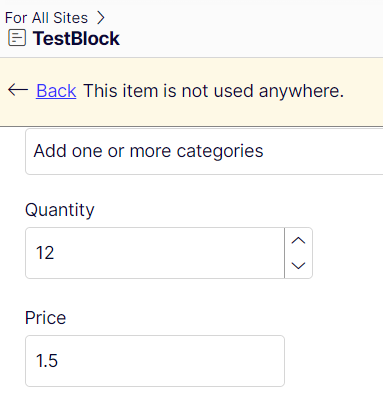The width and height of the screenshot is (383, 414).
Task: Click the content header area above the banner
Action: point(191,29)
